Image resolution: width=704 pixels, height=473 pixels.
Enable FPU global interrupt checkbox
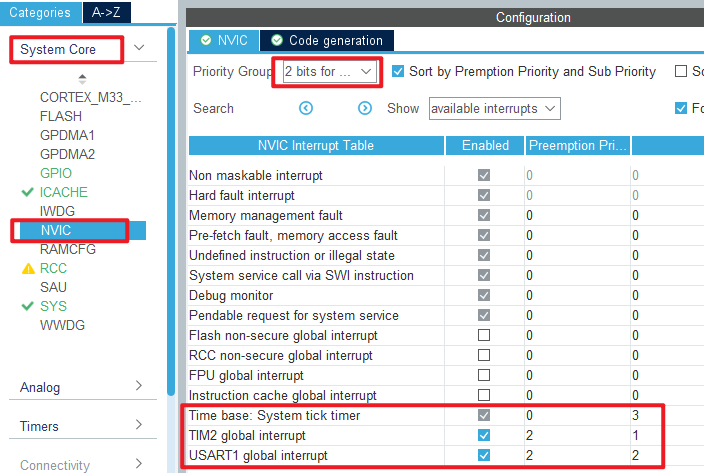tap(484, 375)
